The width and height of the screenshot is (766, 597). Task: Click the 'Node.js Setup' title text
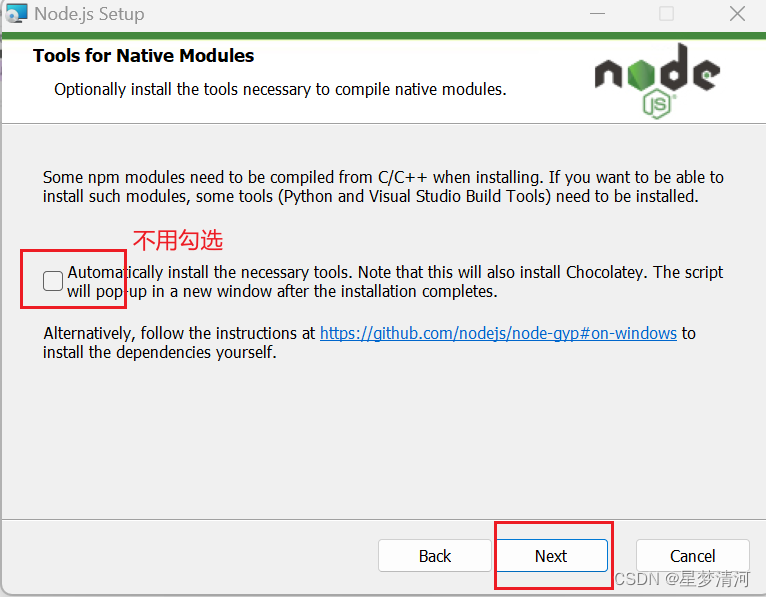pyautogui.click(x=89, y=14)
